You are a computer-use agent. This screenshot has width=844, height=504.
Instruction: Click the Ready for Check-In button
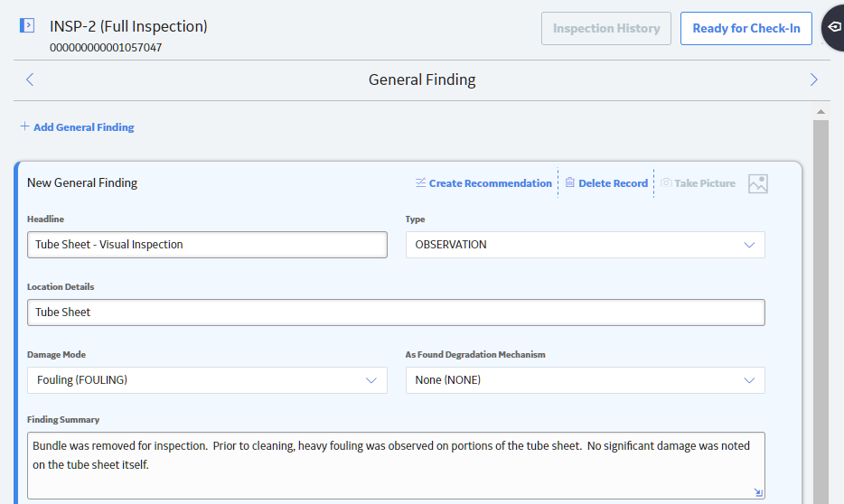[x=746, y=29]
